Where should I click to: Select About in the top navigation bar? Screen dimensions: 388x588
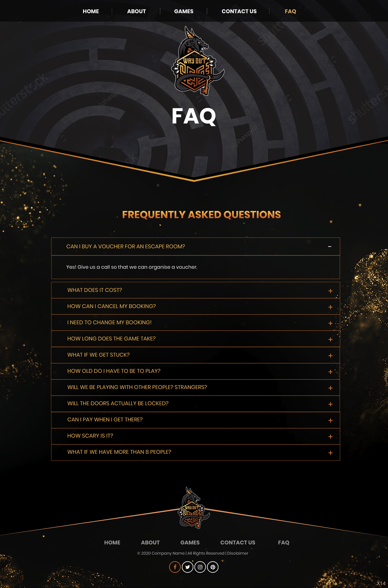(136, 11)
